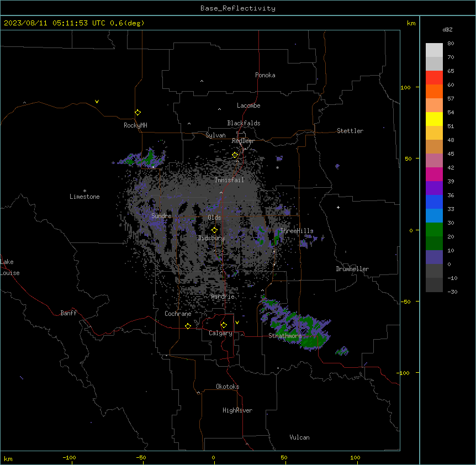The height and width of the screenshot is (465, 476).
Task: Select the orange 57-60 dBZ legend swatch
Action: tap(434, 91)
